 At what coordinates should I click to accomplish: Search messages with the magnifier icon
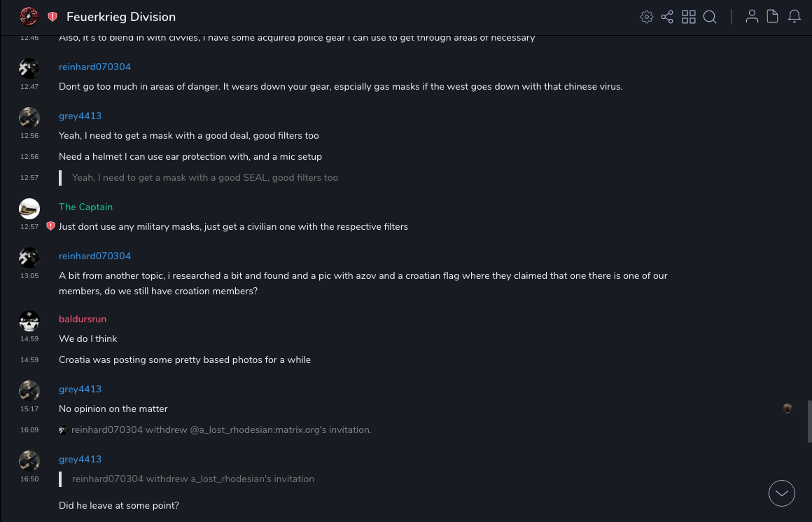[710, 17]
